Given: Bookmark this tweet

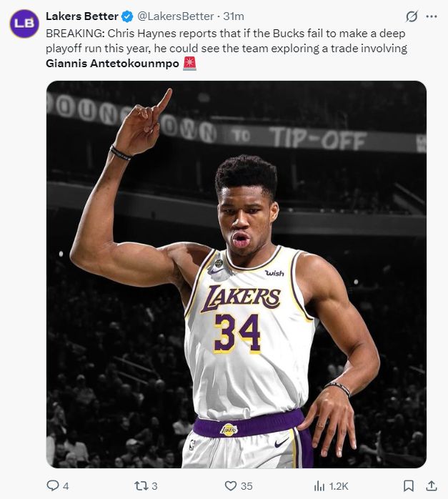Looking at the screenshot, I should coord(409,485).
